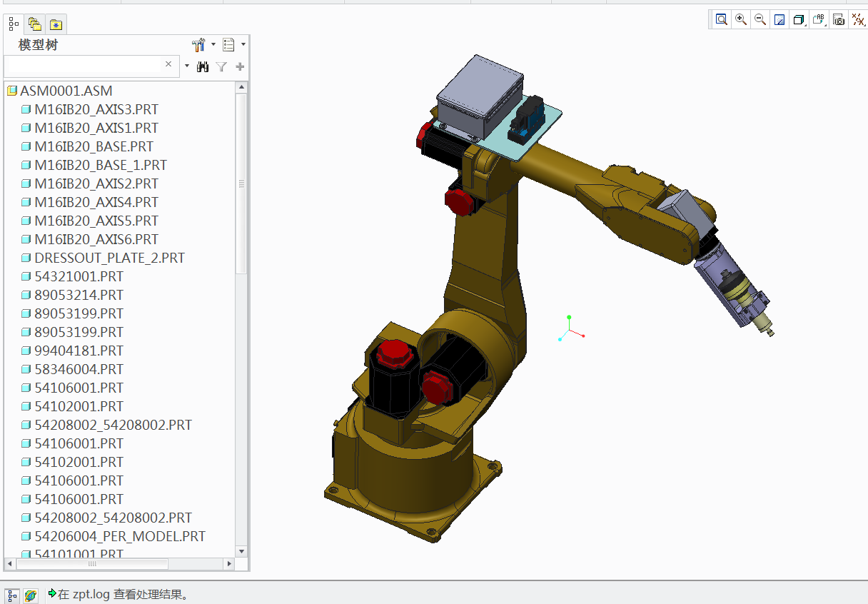Select M16IB20_AXIS2.PRT tree item

tap(96, 183)
